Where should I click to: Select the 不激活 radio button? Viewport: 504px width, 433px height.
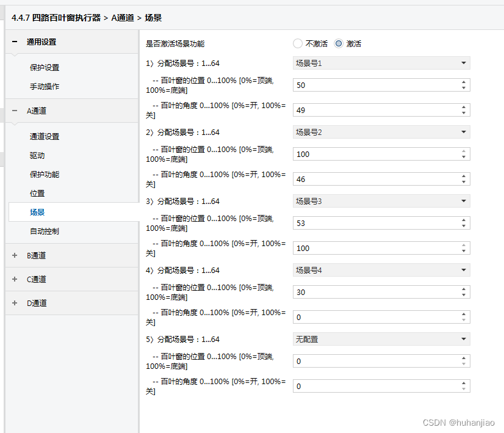[x=298, y=44]
